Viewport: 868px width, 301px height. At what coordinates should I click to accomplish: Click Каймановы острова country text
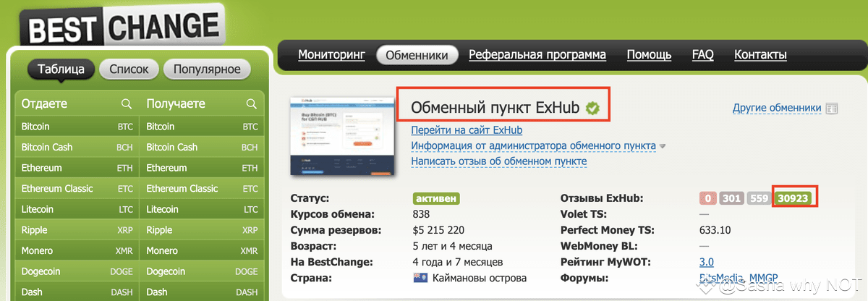[x=480, y=279]
